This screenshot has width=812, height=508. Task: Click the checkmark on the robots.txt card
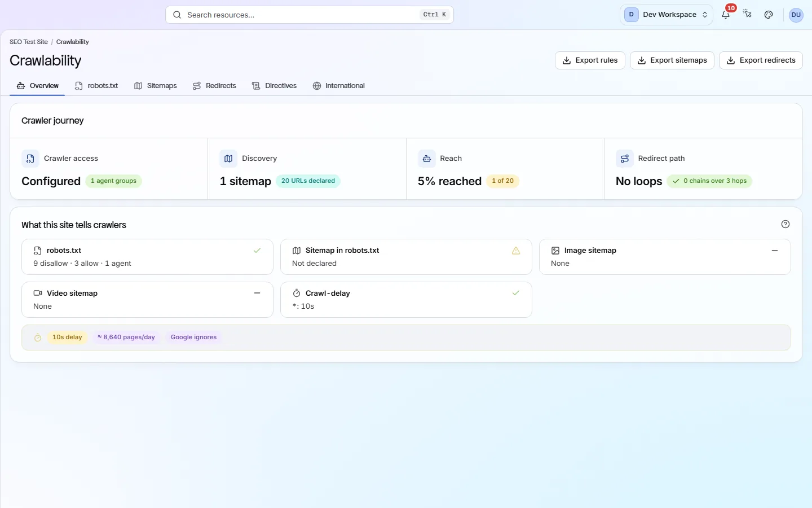[x=257, y=251]
